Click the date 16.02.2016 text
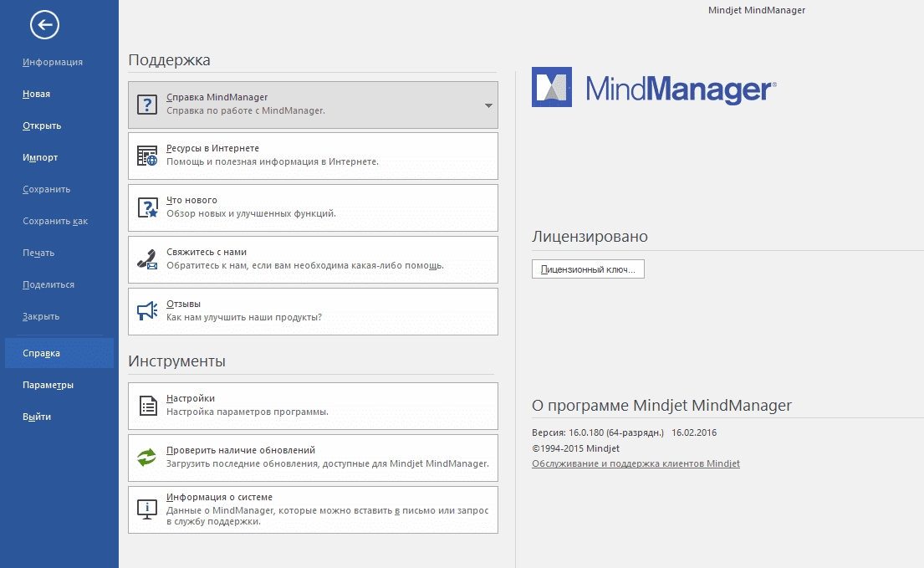 click(694, 432)
